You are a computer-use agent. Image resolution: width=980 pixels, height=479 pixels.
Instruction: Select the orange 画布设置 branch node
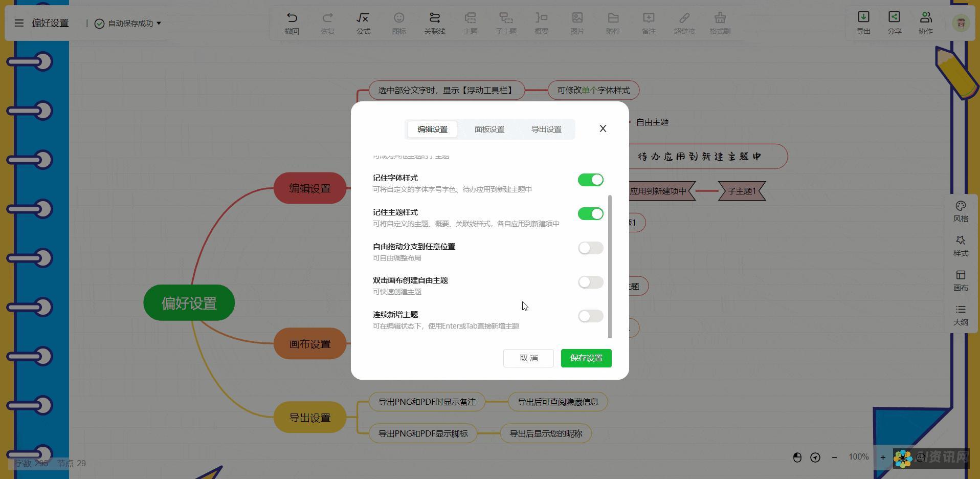click(x=310, y=344)
